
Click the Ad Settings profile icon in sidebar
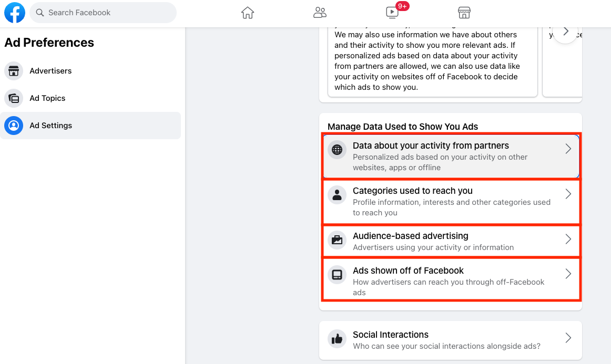tap(14, 126)
